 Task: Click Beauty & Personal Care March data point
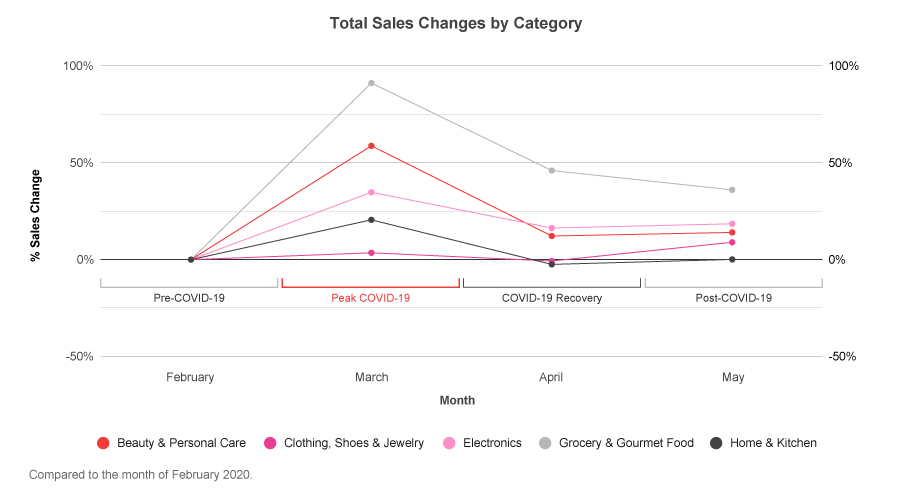(x=371, y=146)
